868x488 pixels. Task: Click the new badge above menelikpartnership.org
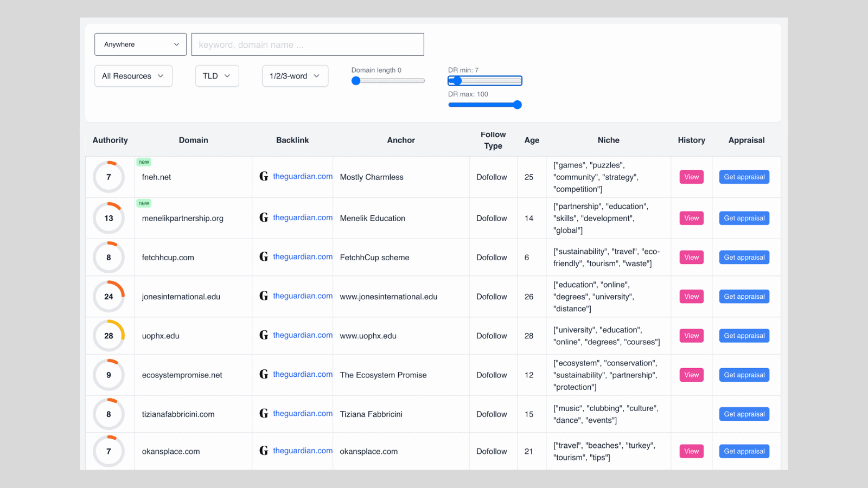coord(144,203)
